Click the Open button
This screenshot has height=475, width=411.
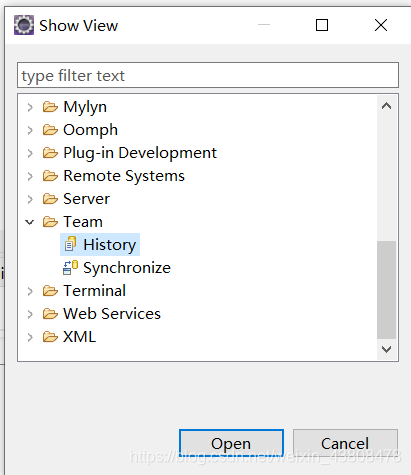click(231, 443)
